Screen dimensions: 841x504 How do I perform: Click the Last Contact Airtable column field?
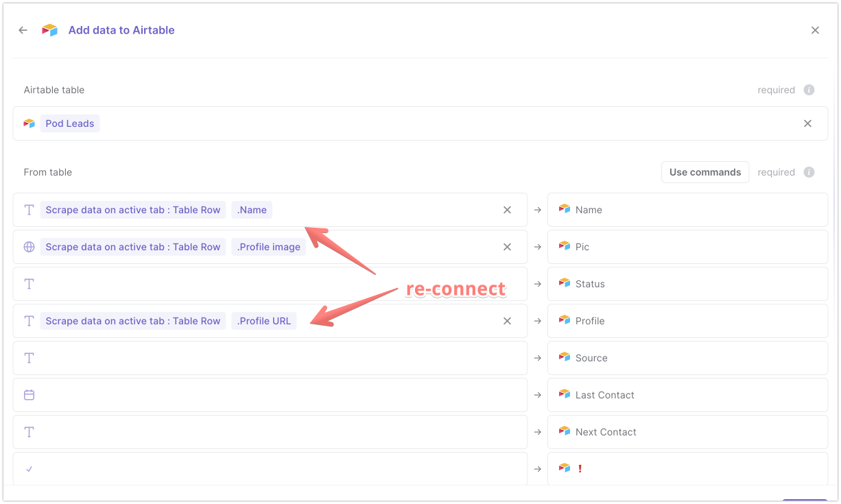tap(687, 395)
